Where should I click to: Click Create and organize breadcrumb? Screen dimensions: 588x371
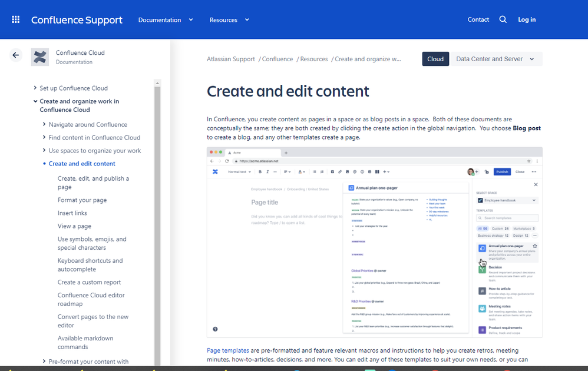click(368, 59)
